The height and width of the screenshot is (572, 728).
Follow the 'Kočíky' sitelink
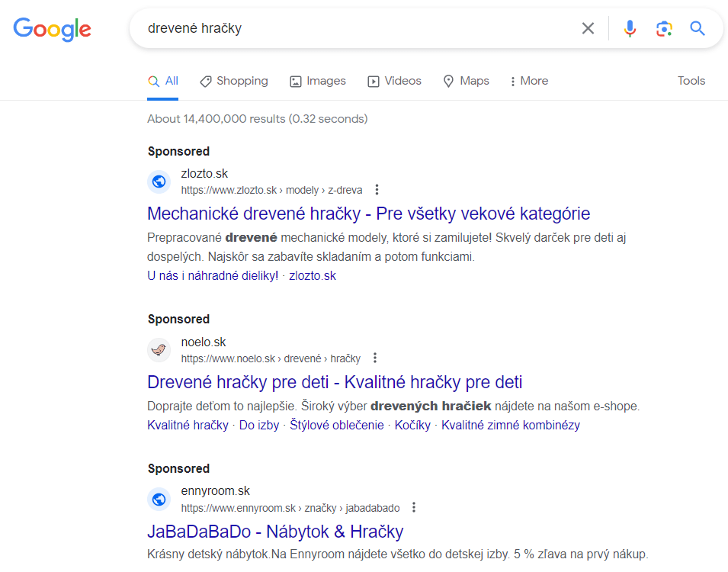412,425
